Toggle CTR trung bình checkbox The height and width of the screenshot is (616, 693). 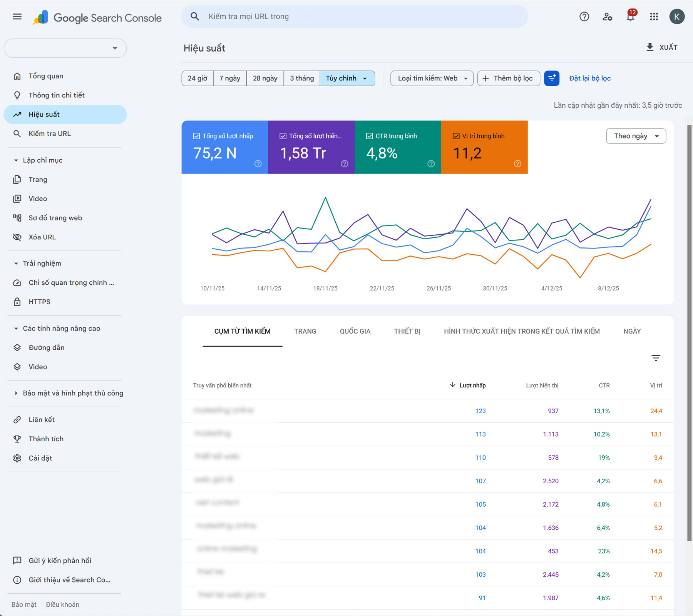point(370,136)
